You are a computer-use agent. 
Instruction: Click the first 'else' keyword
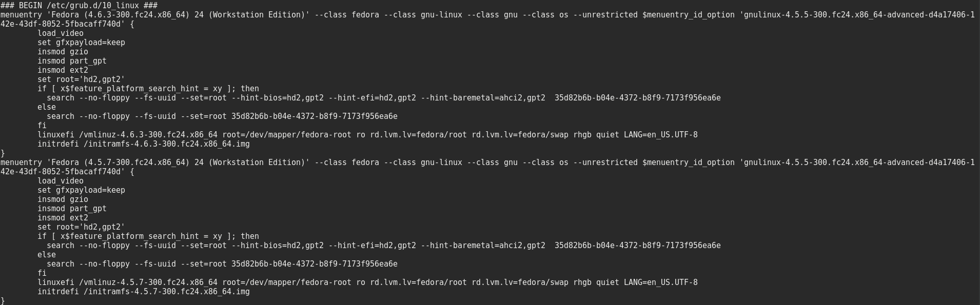(x=47, y=107)
